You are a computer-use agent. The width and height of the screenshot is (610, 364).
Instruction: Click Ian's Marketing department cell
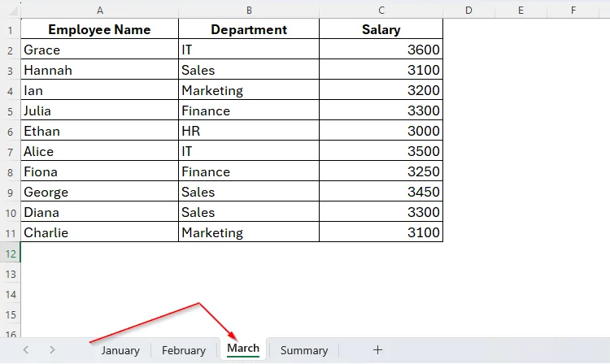pos(249,90)
